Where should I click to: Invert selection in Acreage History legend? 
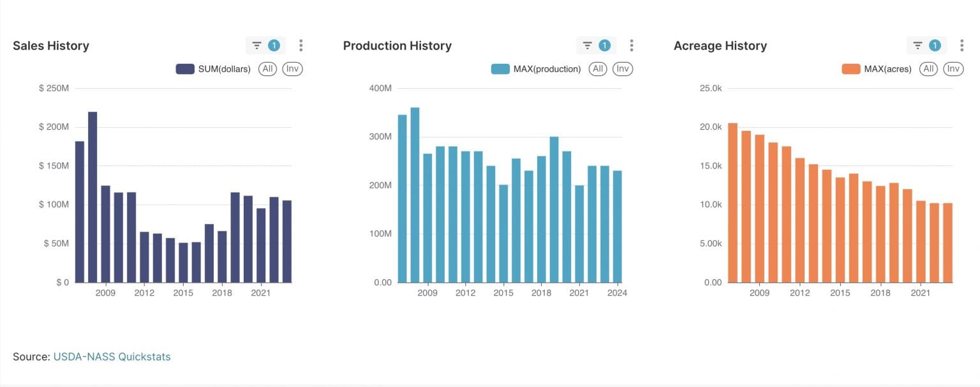tap(953, 69)
